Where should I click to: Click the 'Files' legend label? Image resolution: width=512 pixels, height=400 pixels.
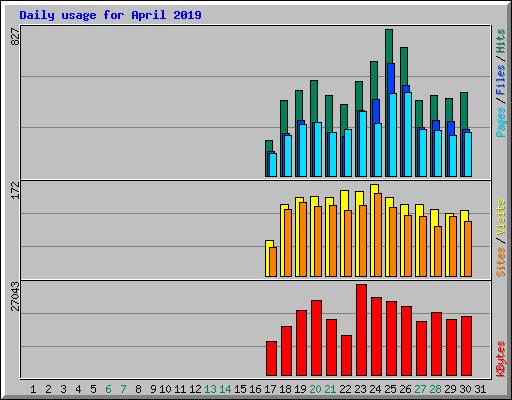(501, 80)
